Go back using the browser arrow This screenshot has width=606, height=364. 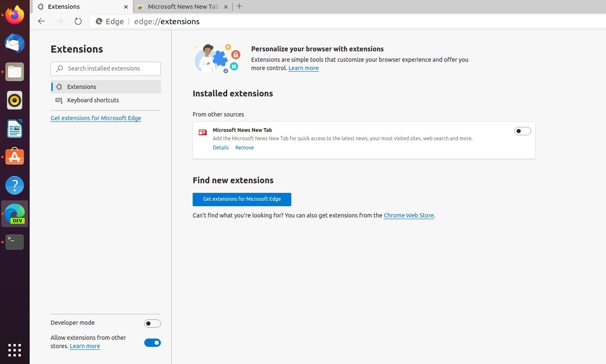tap(41, 21)
